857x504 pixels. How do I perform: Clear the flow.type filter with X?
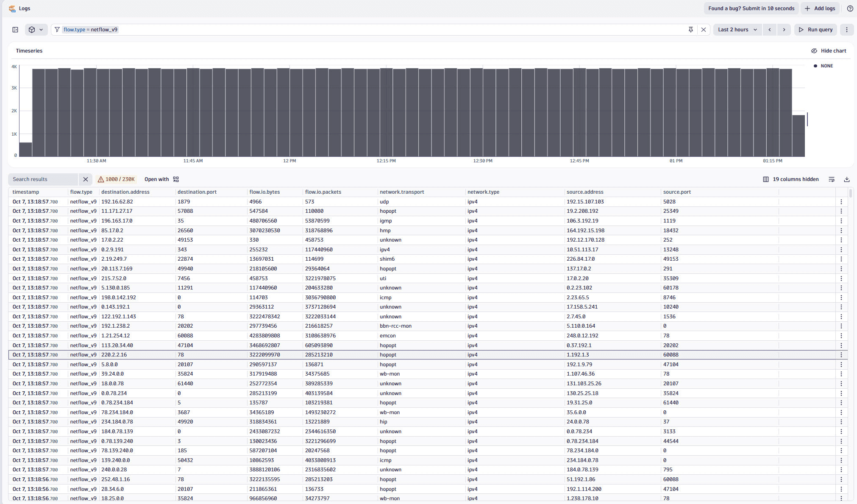point(704,29)
